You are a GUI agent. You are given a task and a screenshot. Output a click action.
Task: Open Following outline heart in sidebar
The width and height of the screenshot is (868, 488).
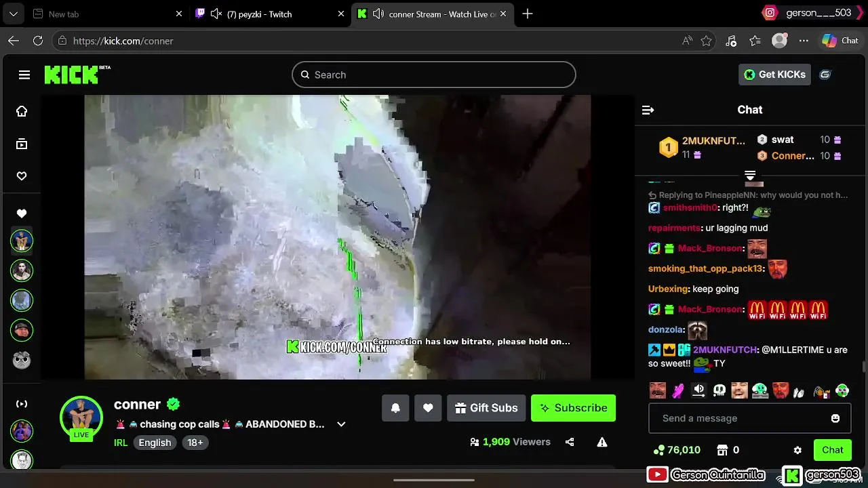pos(22,176)
